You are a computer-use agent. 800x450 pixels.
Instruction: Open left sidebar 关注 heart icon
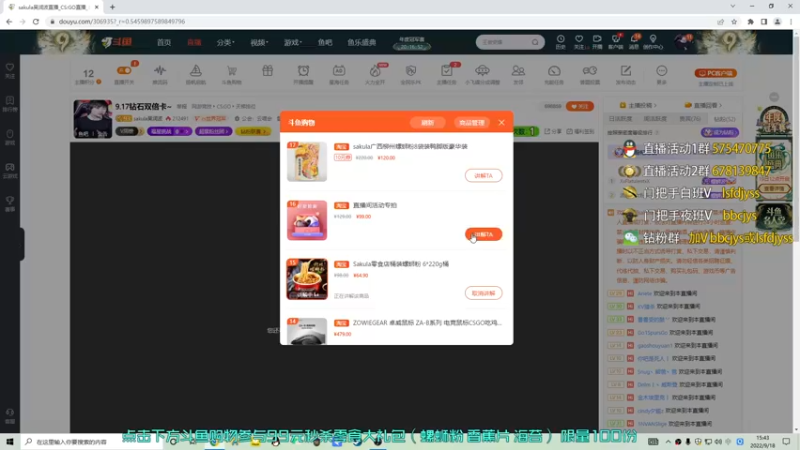tap(10, 70)
